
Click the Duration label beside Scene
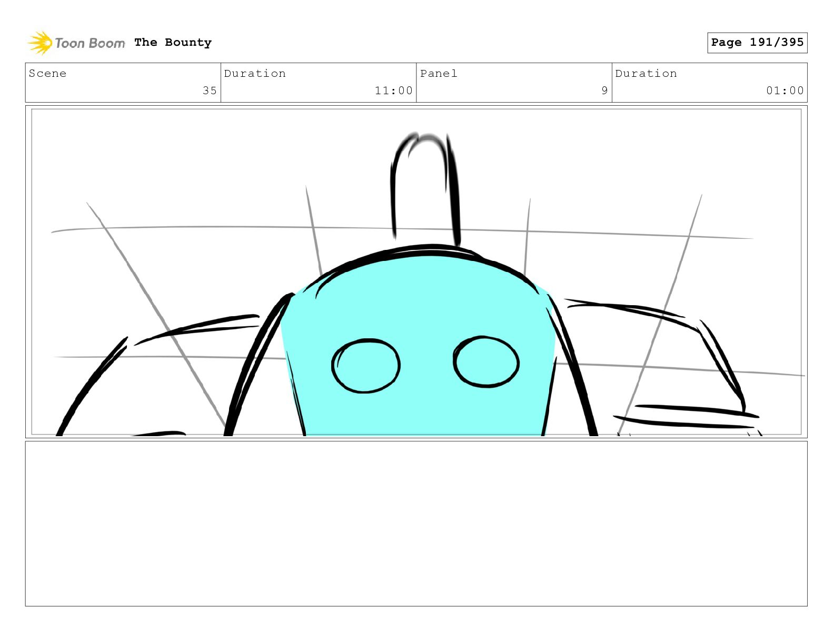pos(255,74)
